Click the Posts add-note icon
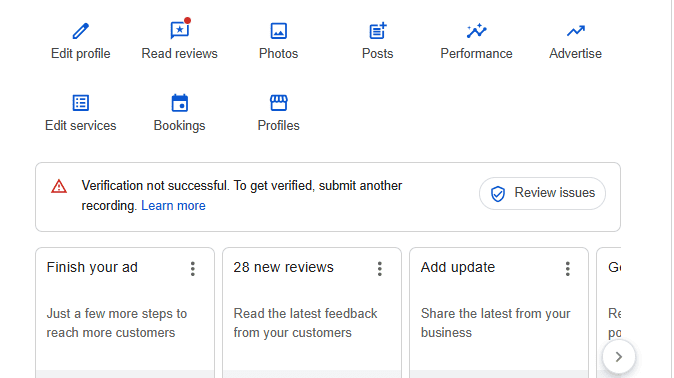Image resolution: width=674 pixels, height=378 pixels. coord(377,31)
